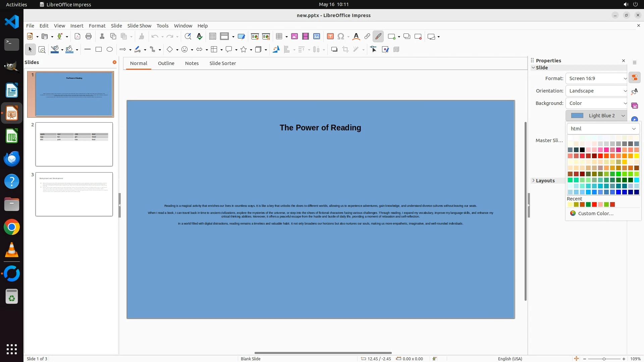Image resolution: width=644 pixels, height=362 pixels.
Task: Pick the yellow swatch in palette
Action: point(636,156)
